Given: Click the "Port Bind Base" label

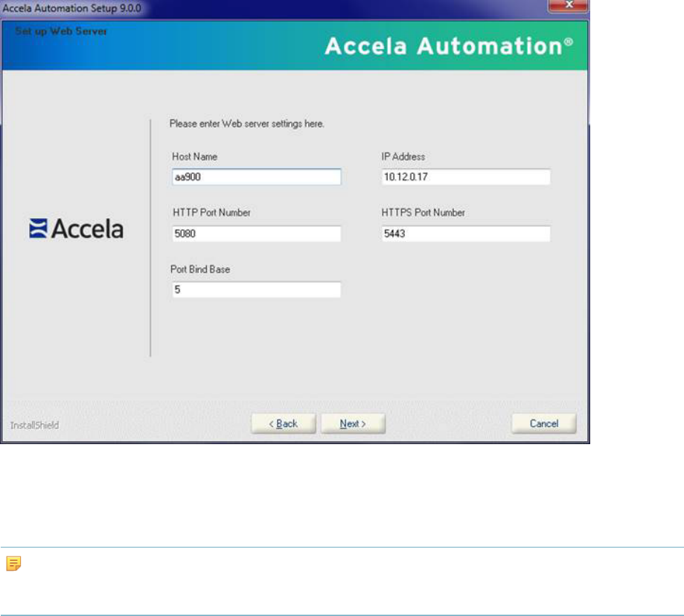Looking at the screenshot, I should coord(200,269).
